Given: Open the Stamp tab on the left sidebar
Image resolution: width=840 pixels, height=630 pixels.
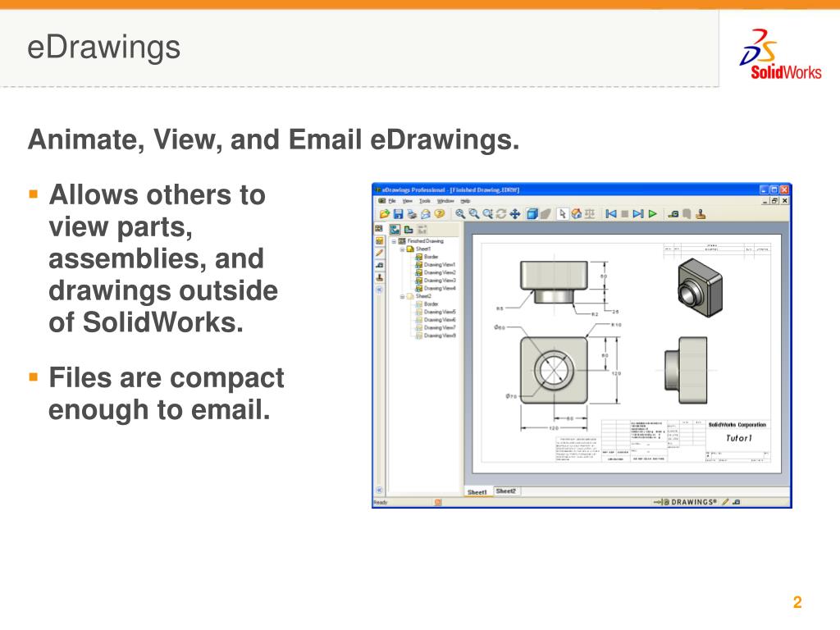Looking at the screenshot, I should click(379, 278).
